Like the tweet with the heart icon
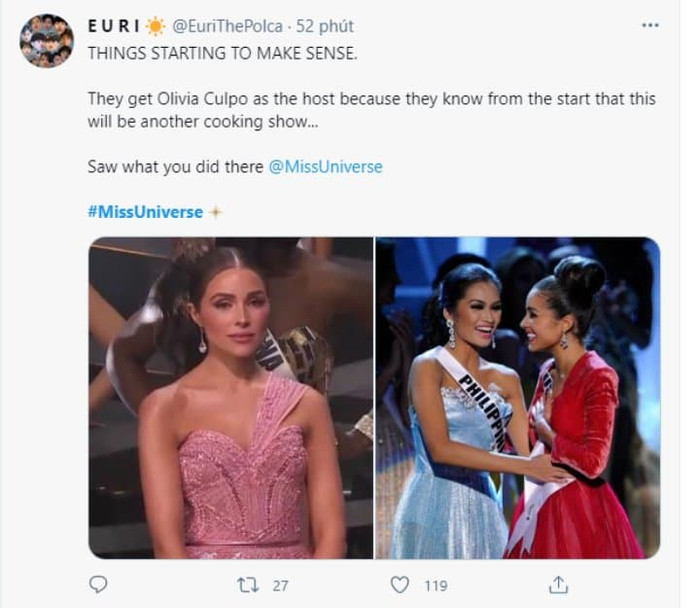This screenshot has height=608, width=700. 400,585
